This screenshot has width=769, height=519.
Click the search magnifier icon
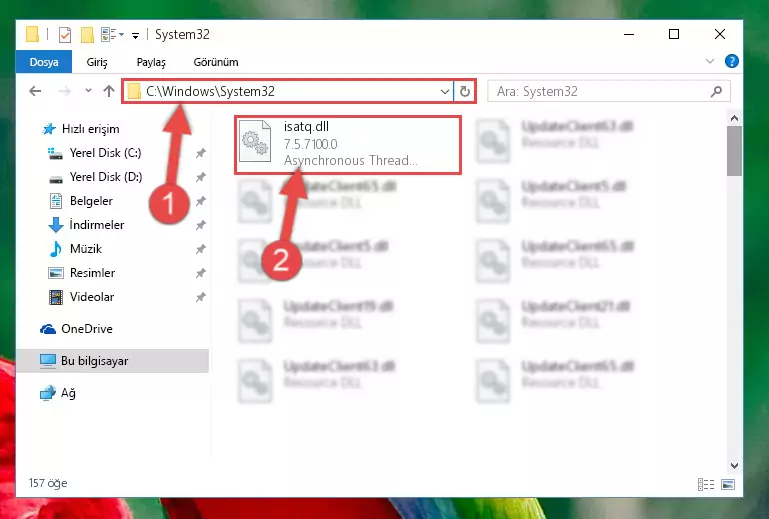(x=717, y=91)
